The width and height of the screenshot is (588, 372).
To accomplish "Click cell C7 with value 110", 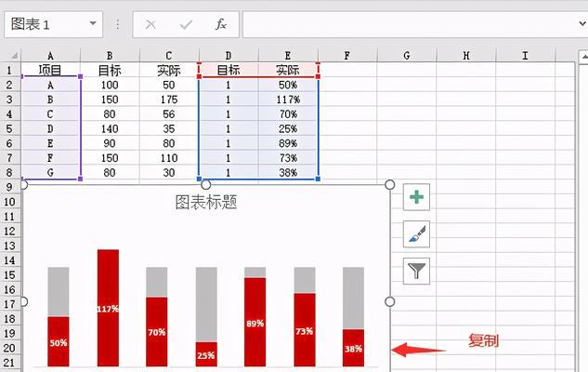I will point(169,158).
